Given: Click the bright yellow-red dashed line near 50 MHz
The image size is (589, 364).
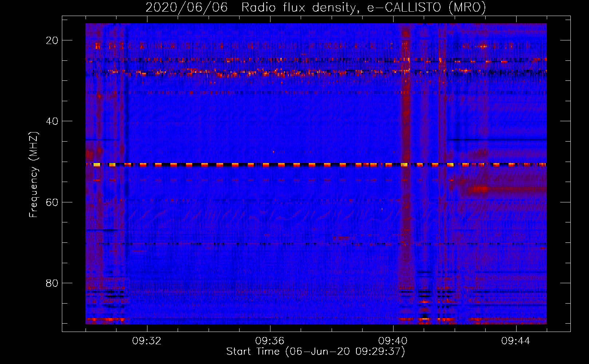Looking at the screenshot, I should [316, 165].
